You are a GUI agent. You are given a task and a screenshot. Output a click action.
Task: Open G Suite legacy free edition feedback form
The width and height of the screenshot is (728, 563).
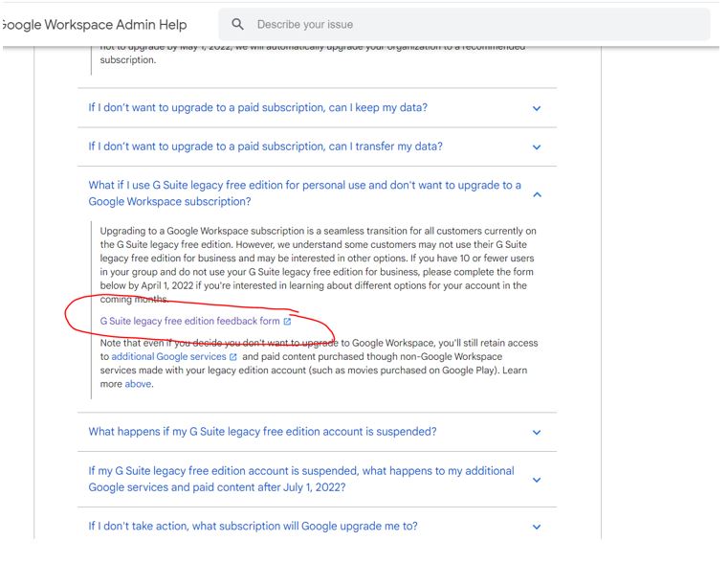190,321
